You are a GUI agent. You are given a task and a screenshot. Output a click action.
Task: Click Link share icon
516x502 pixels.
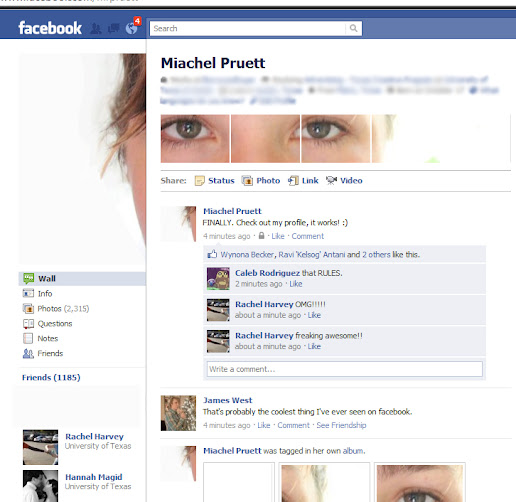point(293,181)
